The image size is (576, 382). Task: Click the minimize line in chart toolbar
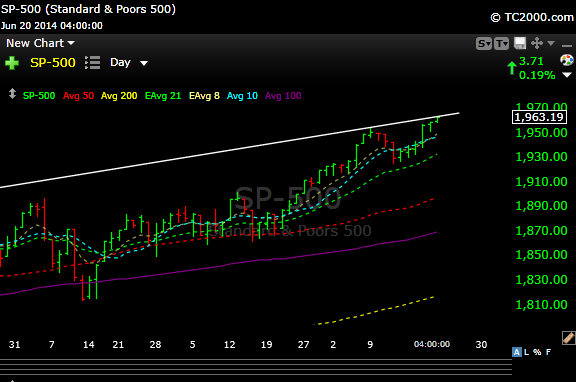567,46
